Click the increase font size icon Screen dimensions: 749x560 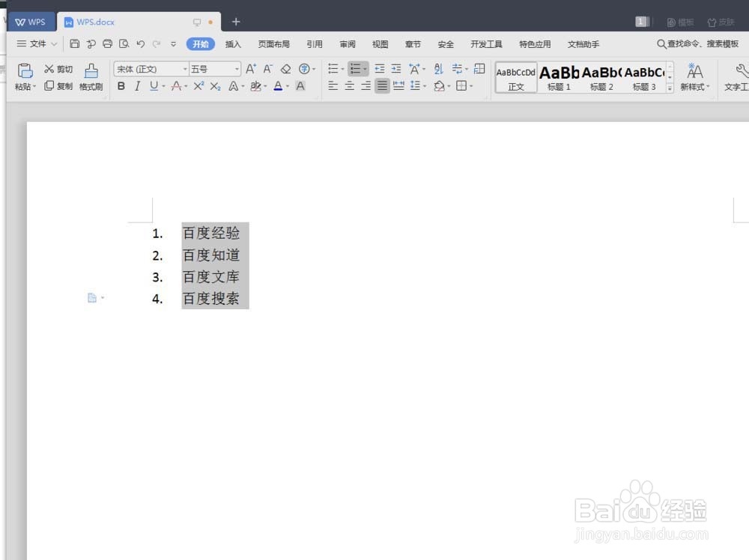(x=251, y=69)
